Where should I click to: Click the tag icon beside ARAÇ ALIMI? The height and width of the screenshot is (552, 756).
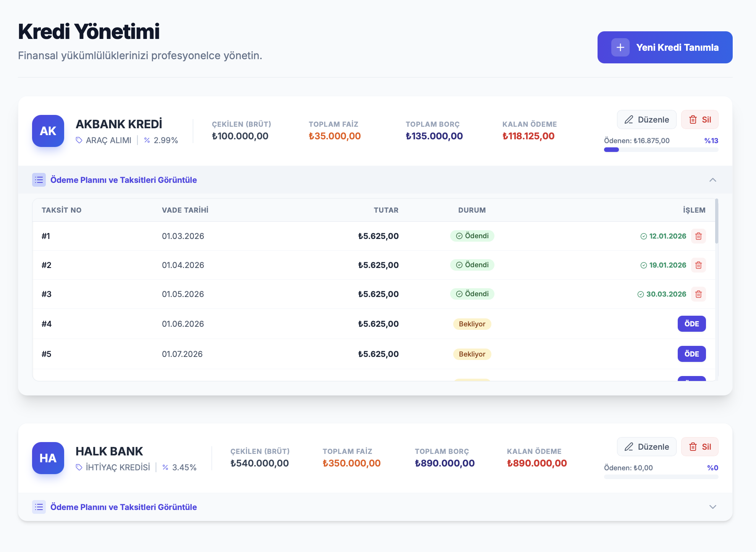click(x=79, y=140)
